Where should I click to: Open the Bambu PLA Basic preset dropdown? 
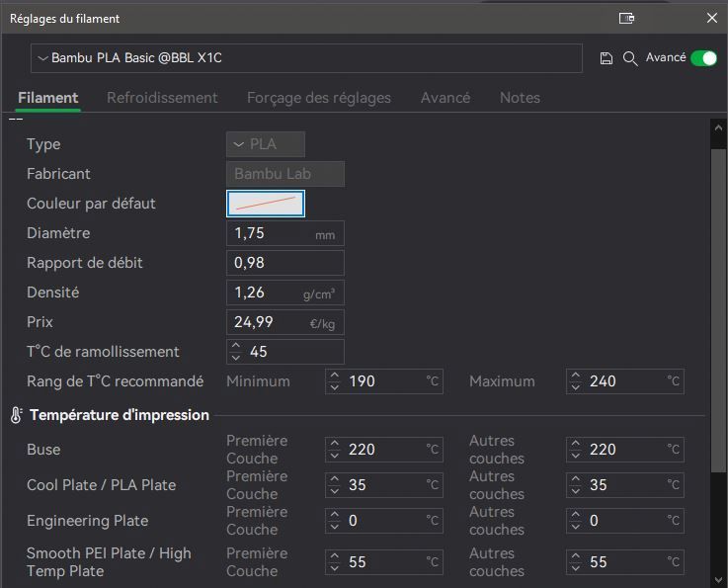(x=306, y=58)
